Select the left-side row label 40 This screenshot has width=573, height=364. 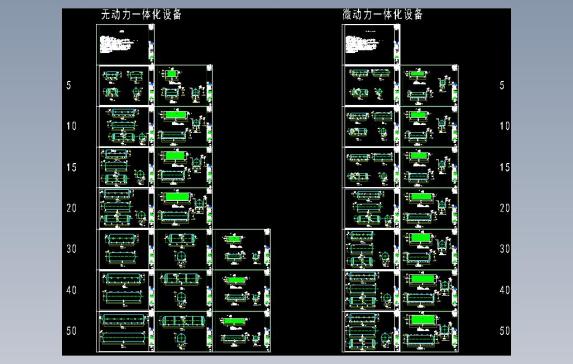[72, 290]
